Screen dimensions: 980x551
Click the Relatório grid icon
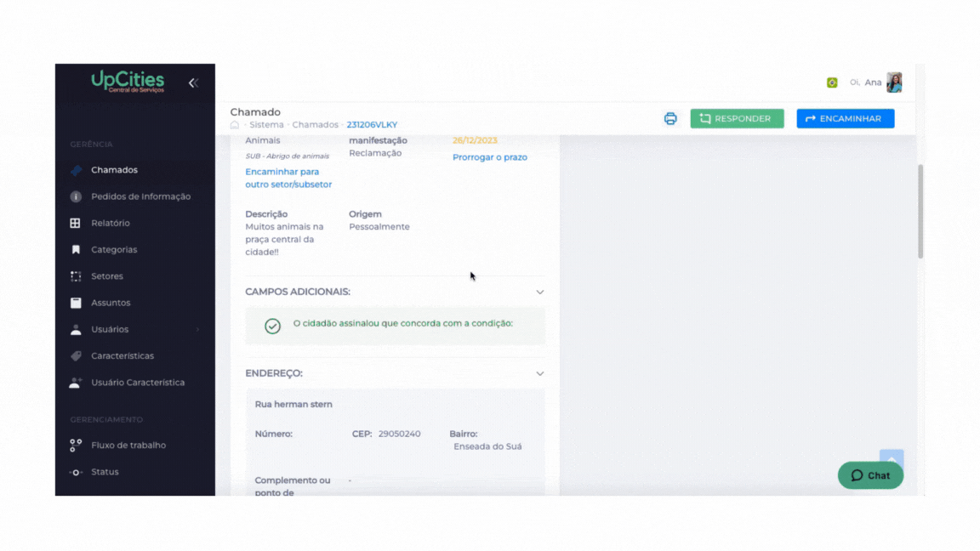click(76, 223)
